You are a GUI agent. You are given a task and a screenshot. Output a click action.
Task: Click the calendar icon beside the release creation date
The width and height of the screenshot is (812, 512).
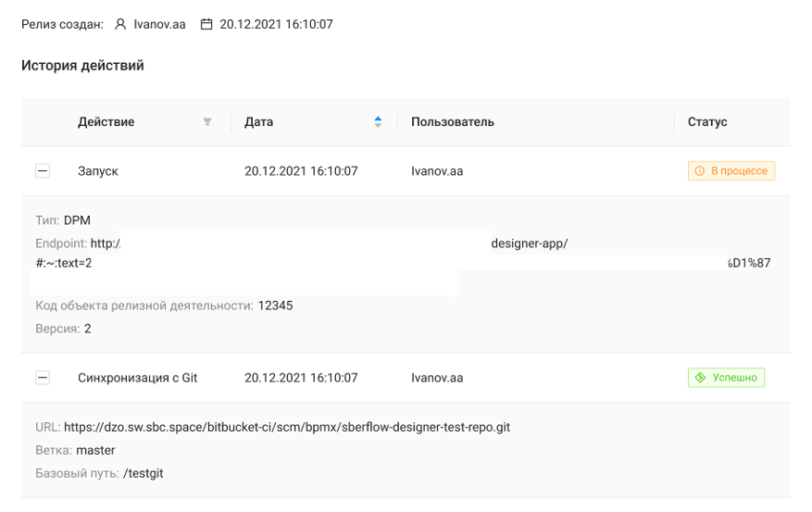(x=206, y=25)
